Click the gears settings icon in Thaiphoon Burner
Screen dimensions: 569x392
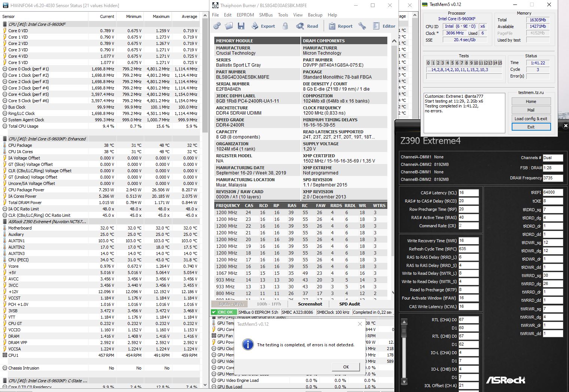click(x=217, y=26)
